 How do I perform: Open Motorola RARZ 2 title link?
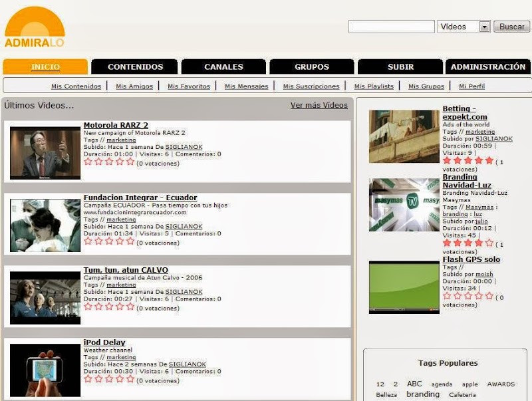(x=116, y=125)
